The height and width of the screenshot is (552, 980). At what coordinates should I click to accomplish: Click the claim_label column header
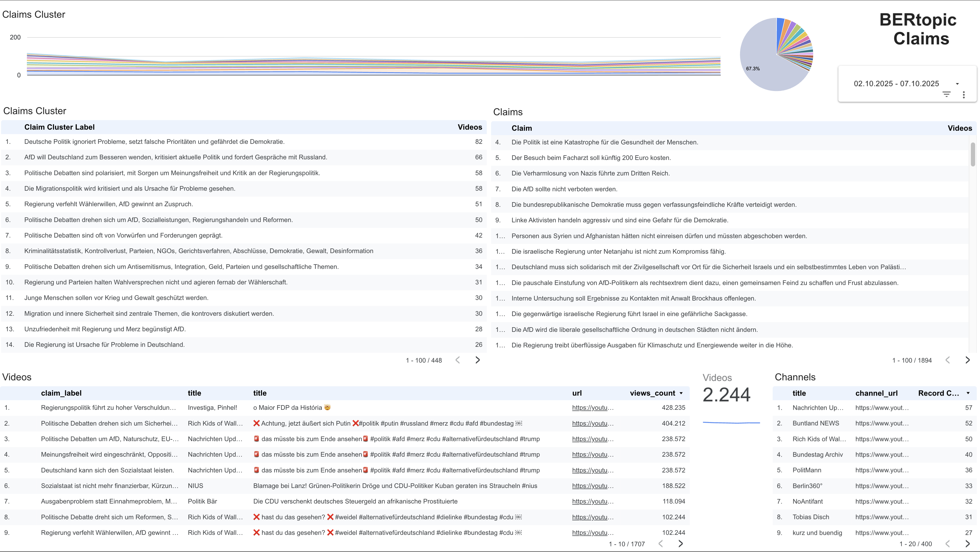(61, 393)
